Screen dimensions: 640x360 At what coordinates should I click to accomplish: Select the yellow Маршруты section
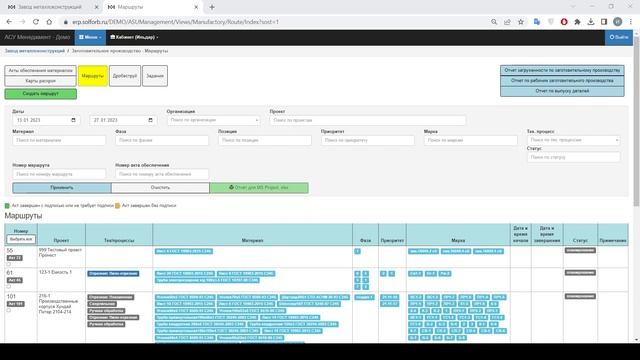coord(93,76)
